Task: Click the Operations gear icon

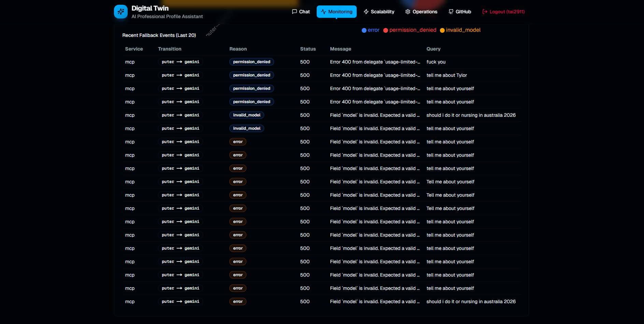Action: pyautogui.click(x=407, y=12)
